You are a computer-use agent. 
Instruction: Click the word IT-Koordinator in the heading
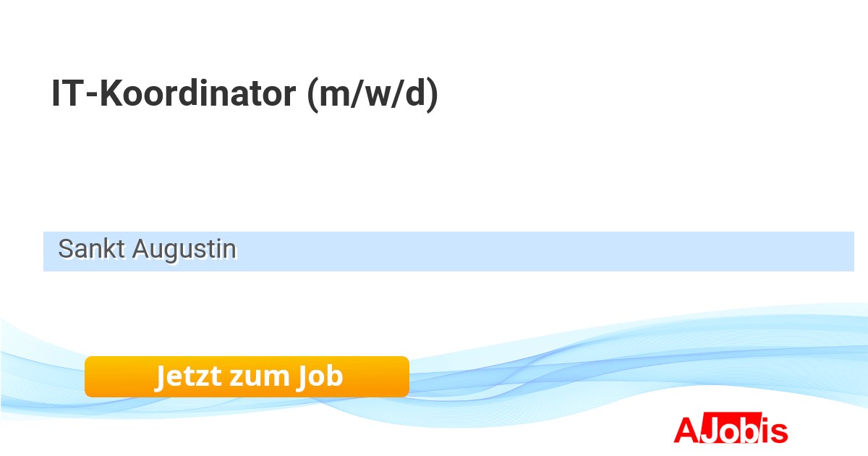(174, 95)
